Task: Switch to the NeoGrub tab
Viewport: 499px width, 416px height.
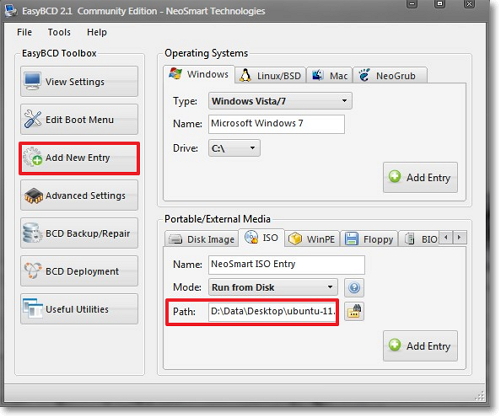Action: point(390,76)
